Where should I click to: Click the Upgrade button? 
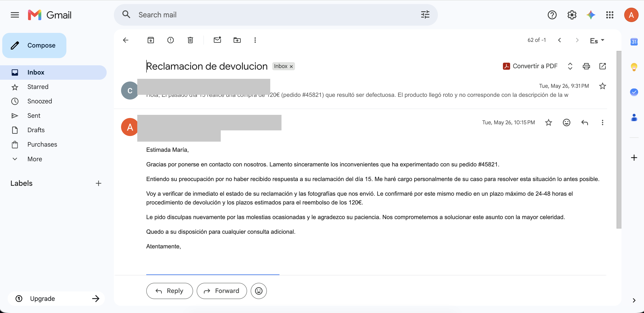[56, 299]
